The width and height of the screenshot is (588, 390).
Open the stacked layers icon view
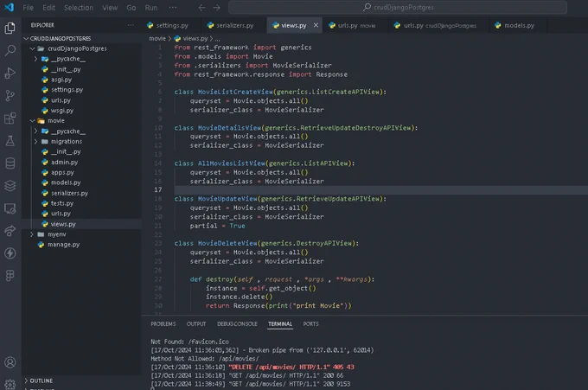[10, 186]
